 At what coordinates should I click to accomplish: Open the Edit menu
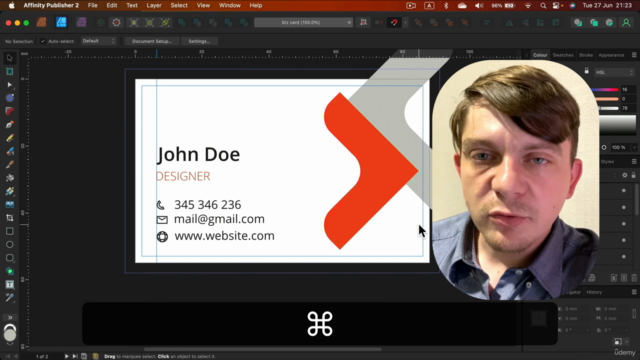tap(112, 5)
